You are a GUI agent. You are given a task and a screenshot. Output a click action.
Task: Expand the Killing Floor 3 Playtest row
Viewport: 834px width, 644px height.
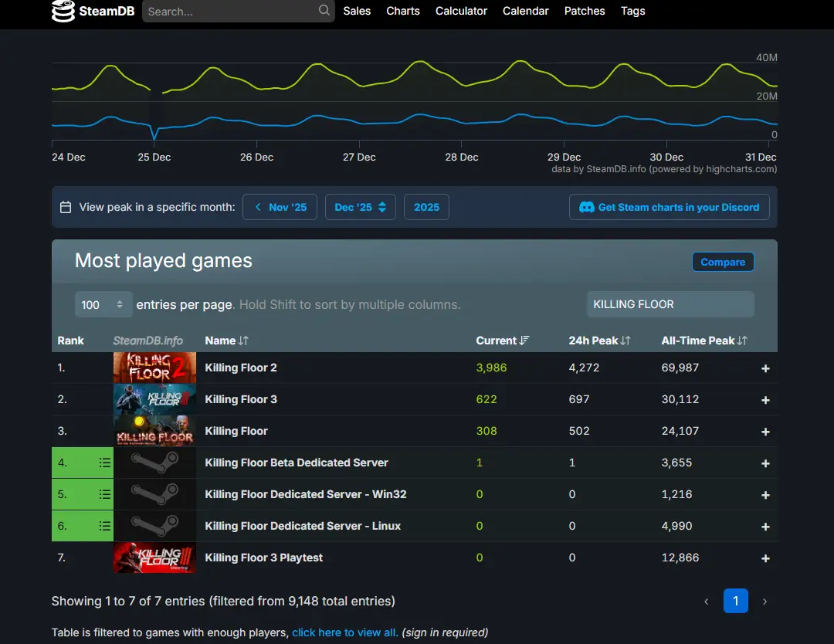(765, 558)
